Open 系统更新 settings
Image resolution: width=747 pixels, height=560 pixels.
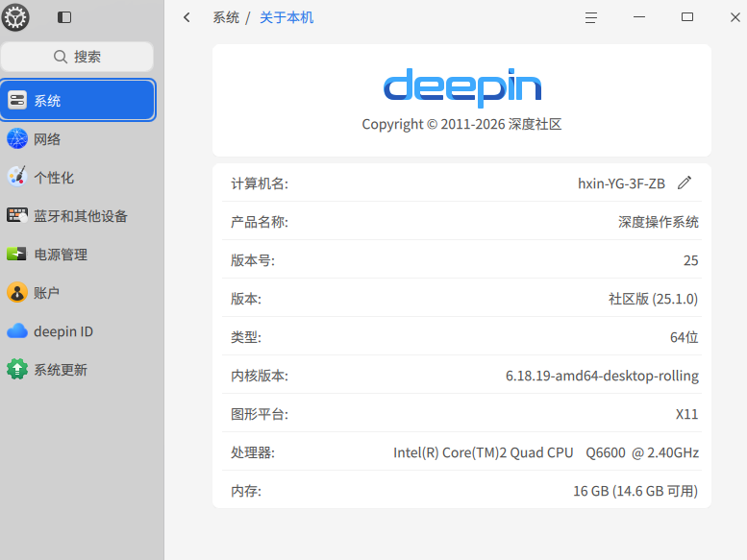(x=78, y=370)
